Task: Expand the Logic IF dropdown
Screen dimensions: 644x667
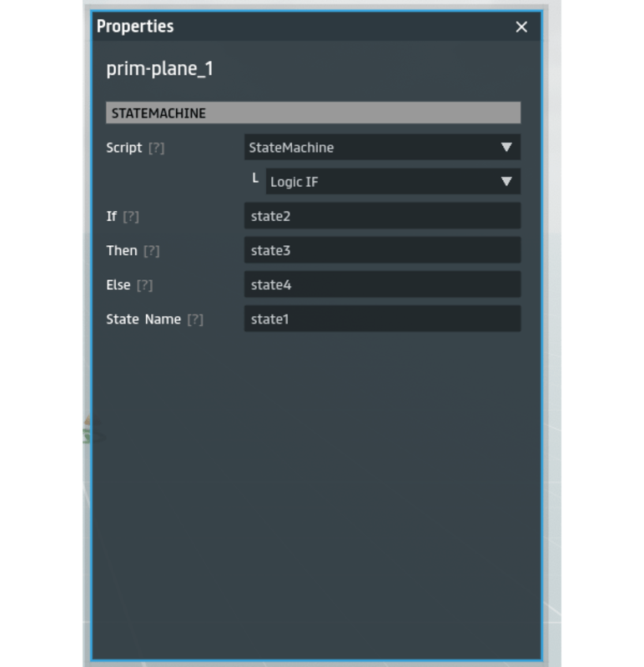Action: click(392, 182)
